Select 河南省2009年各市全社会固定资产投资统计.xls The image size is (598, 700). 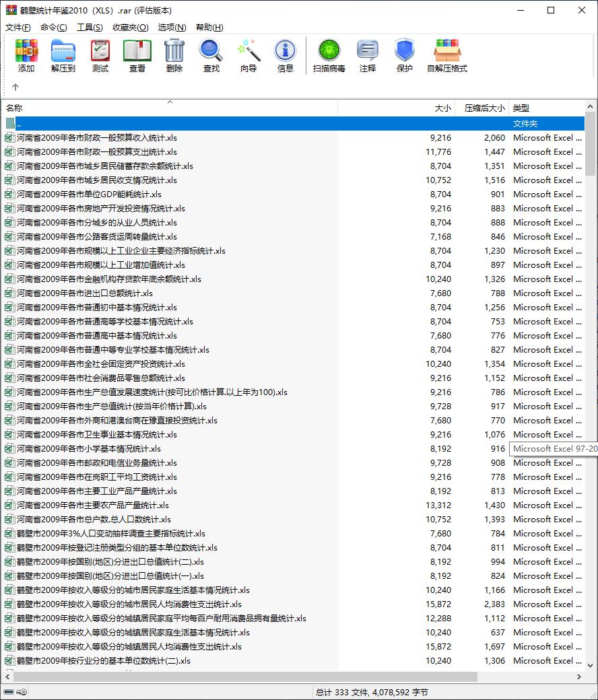101,364
